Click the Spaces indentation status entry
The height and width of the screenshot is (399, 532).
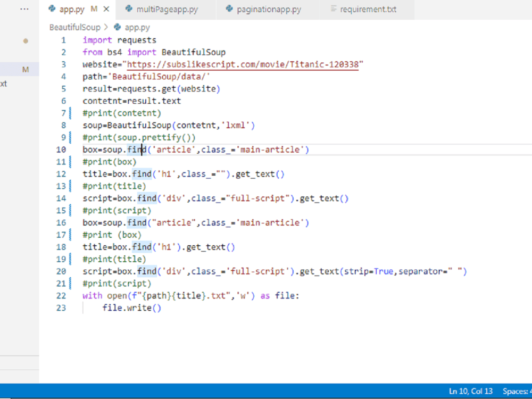[x=517, y=391]
